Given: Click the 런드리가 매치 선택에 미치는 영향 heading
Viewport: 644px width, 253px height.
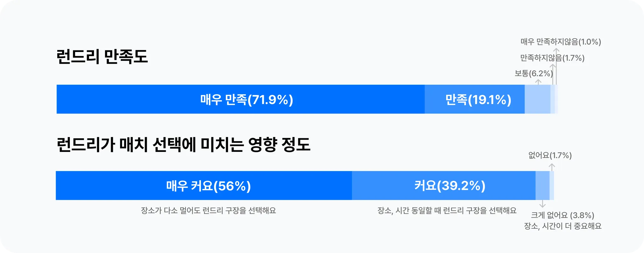Looking at the screenshot, I should point(183,145).
